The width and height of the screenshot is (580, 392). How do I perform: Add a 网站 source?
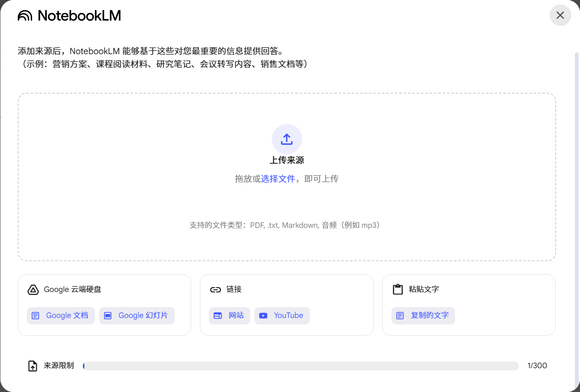coord(230,316)
